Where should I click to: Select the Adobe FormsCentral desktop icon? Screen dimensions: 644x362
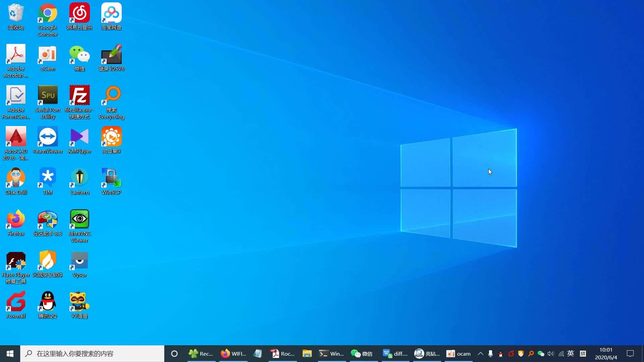click(16, 102)
